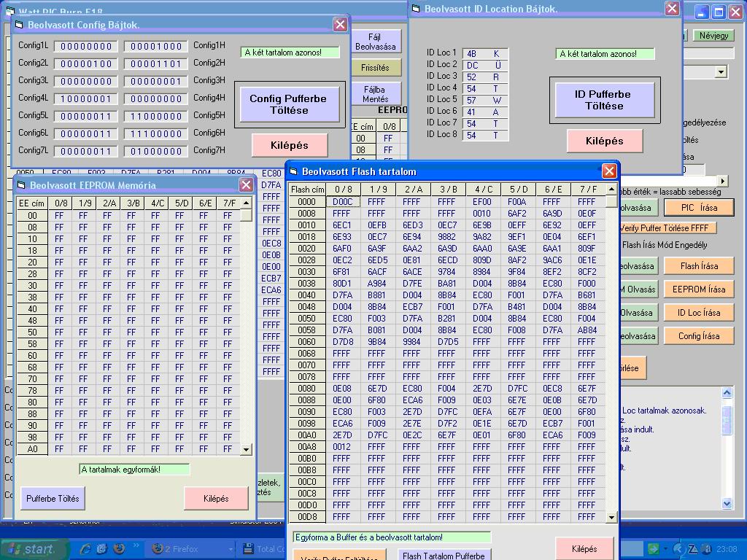Click the 7/F column header in Flash table
This screenshot has width=747, height=560.
(x=588, y=190)
